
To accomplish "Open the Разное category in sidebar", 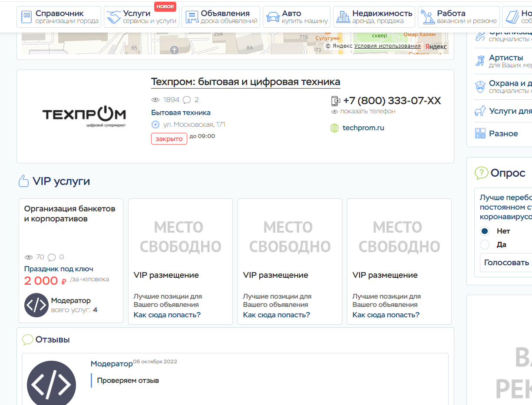I will (503, 134).
